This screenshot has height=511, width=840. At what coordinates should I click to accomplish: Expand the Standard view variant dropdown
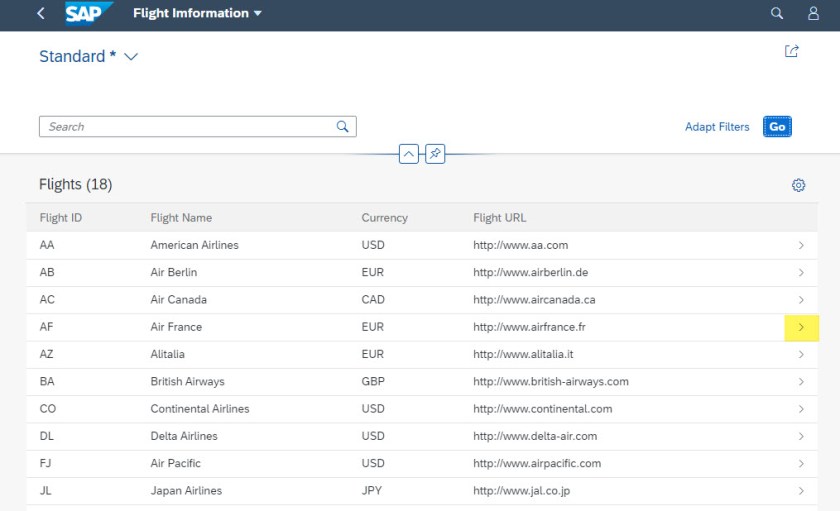coord(131,57)
